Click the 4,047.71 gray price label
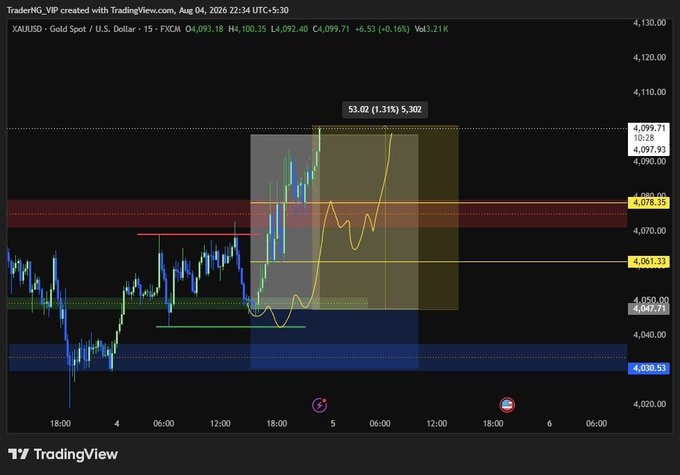The height and width of the screenshot is (475, 680). pos(649,308)
